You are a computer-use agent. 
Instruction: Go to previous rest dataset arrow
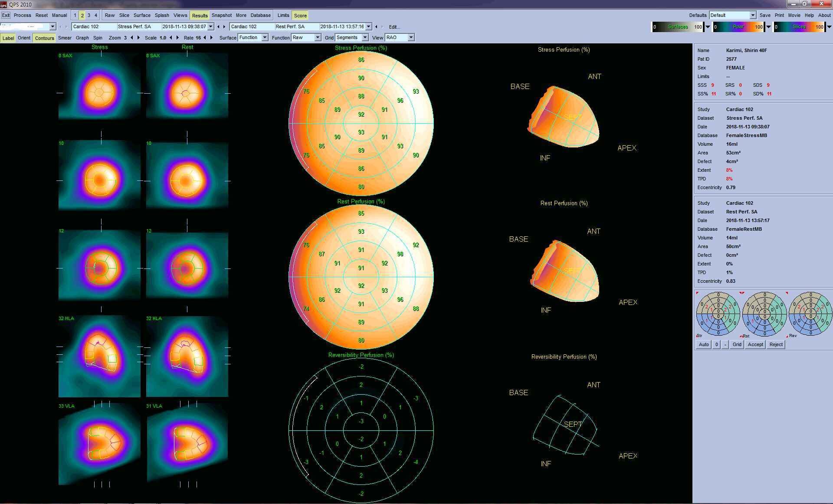376,27
